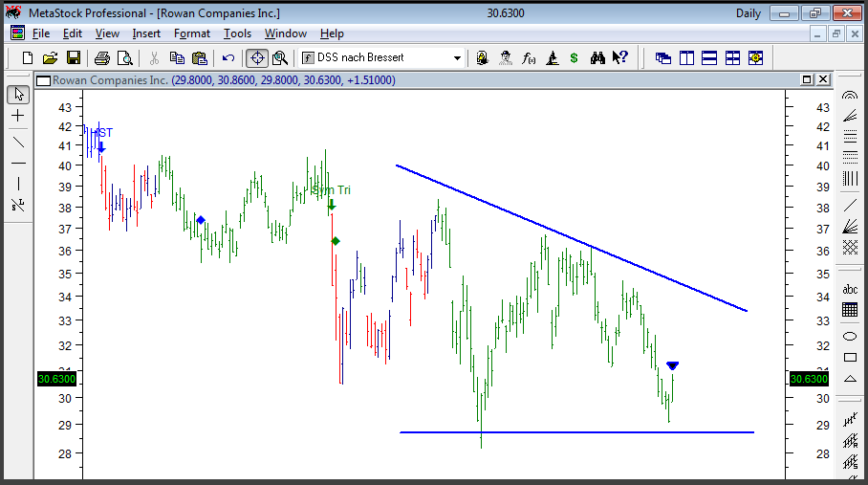The width and height of the screenshot is (868, 485).
Task: Toggle the crosshair Data Window tool
Action: click(x=257, y=57)
